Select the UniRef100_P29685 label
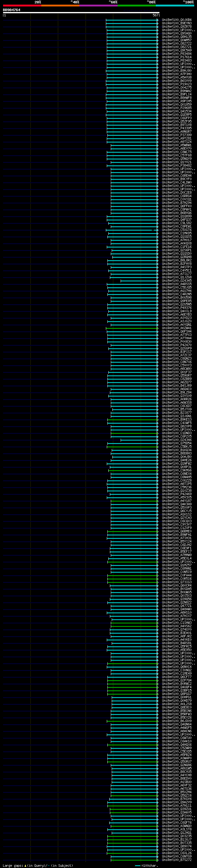Screen dimensions: 197x868 tap(177, 108)
